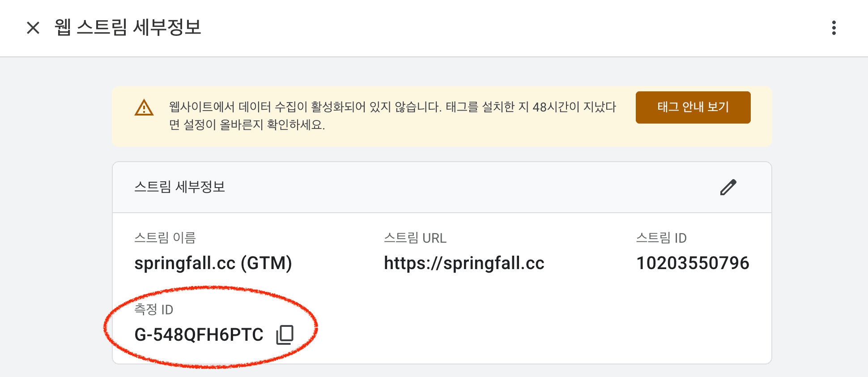868x377 pixels.
Task: Click the 스트림 ID field label
Action: (x=661, y=238)
